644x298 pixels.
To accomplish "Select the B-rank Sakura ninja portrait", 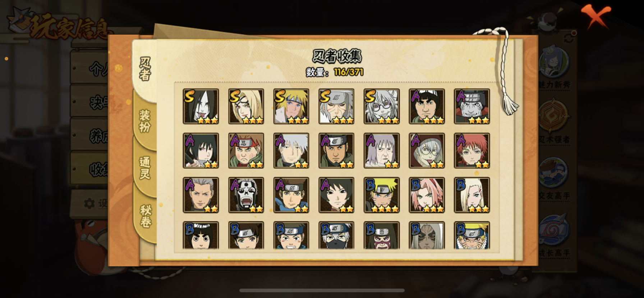I will [x=427, y=195].
